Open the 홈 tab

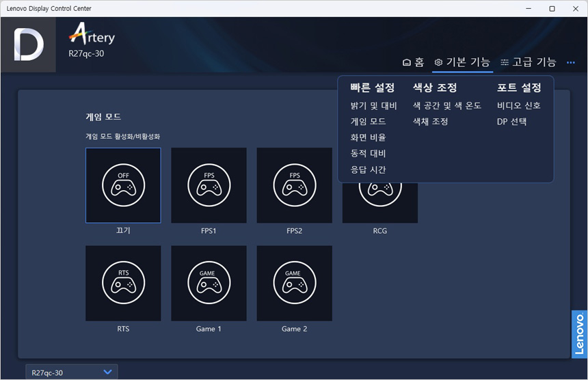coord(413,62)
